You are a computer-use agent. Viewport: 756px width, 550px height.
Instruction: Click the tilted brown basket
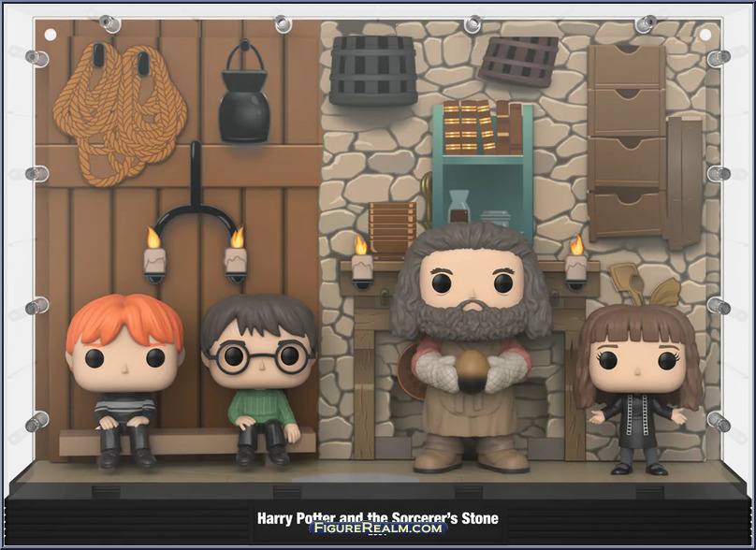tap(518, 61)
